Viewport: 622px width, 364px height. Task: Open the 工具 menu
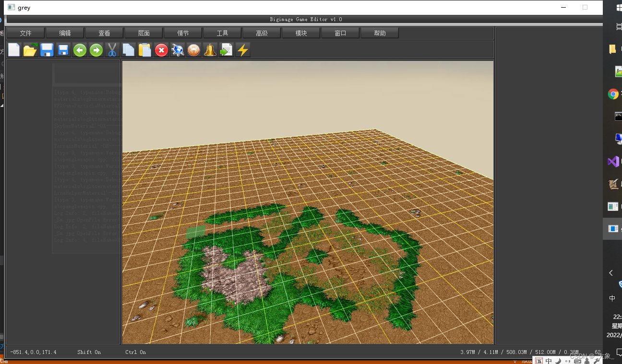tap(222, 33)
